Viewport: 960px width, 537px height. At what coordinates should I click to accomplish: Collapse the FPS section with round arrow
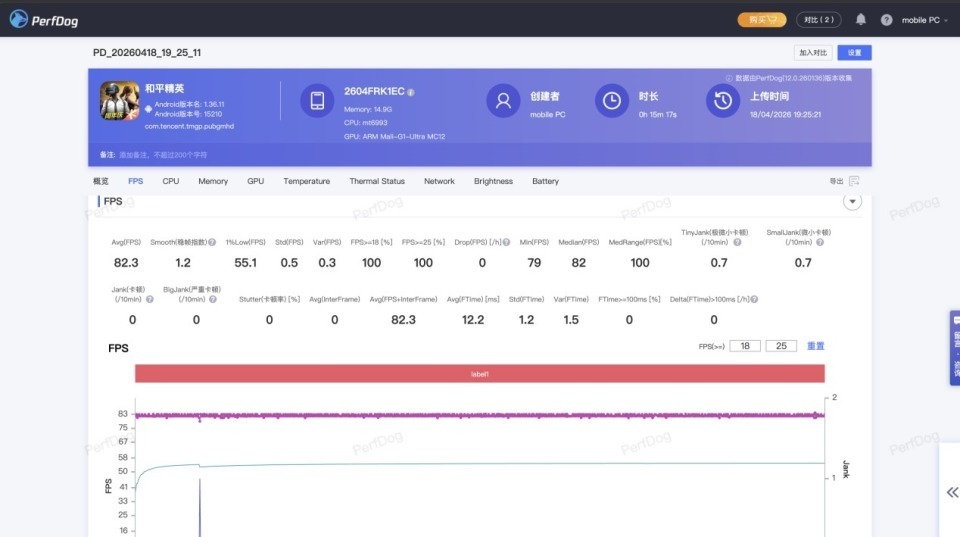pyautogui.click(x=852, y=202)
